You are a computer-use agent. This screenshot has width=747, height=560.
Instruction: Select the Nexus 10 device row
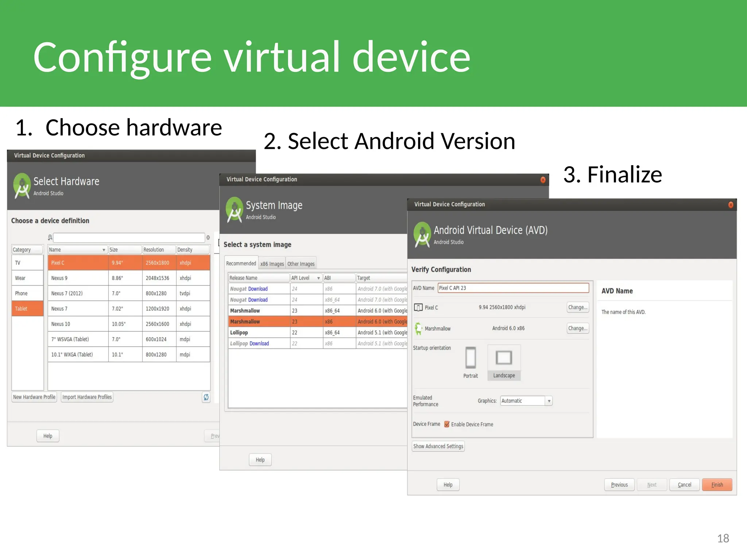click(129, 324)
